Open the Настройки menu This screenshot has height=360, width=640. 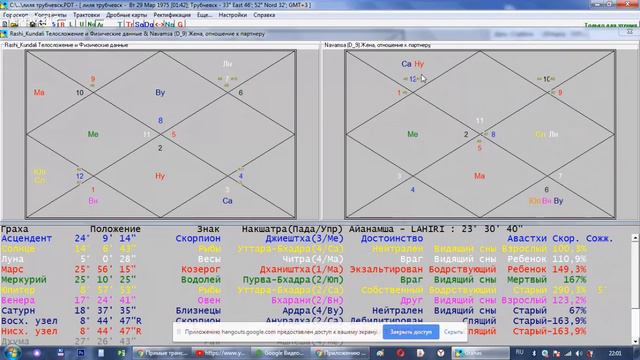click(x=233, y=15)
